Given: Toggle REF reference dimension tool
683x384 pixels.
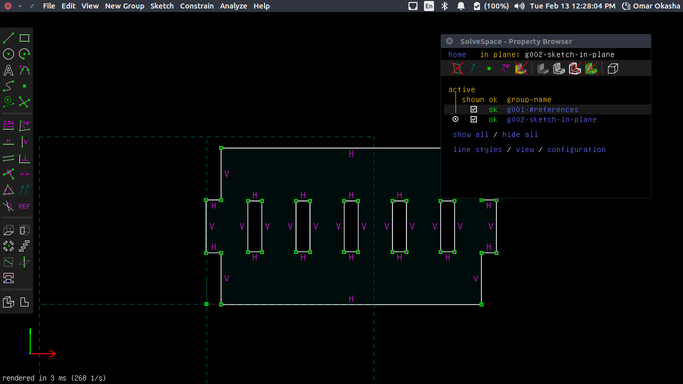Looking at the screenshot, I should point(24,206).
